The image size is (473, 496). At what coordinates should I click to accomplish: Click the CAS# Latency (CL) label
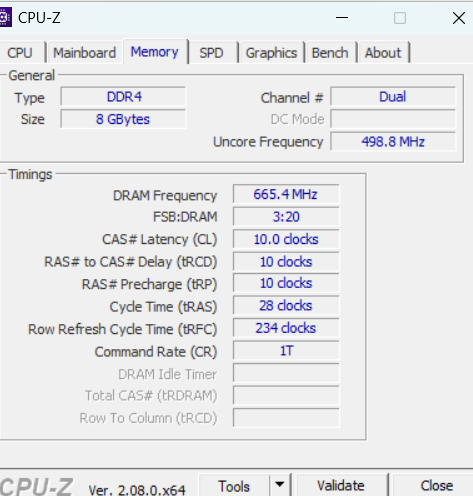point(159,240)
